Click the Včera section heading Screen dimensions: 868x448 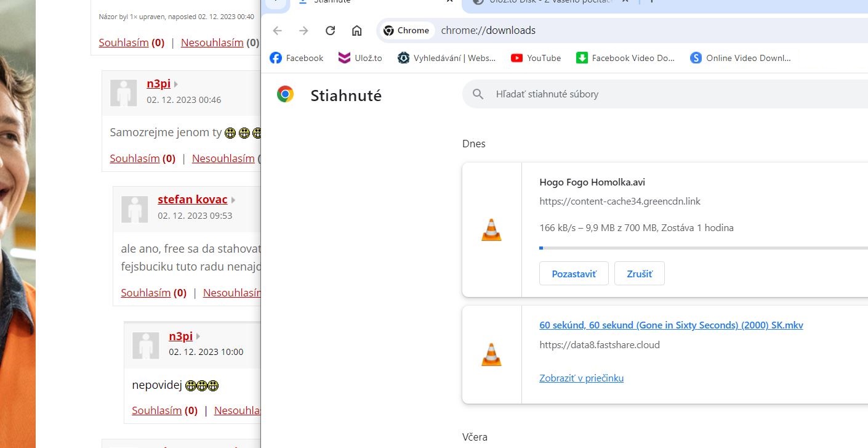475,437
